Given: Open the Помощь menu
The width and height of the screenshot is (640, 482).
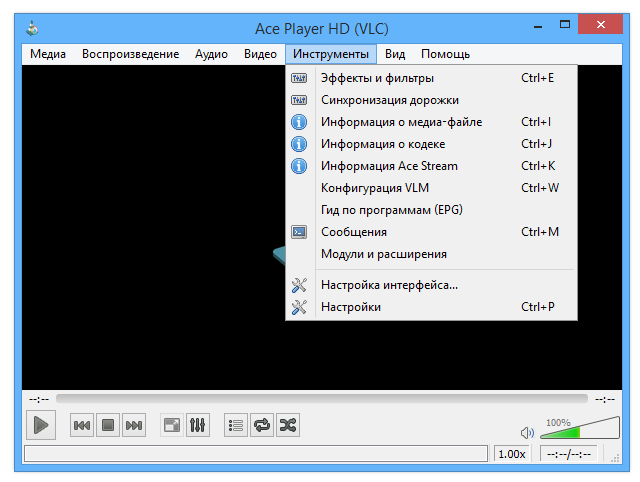Looking at the screenshot, I should pyautogui.click(x=445, y=54).
